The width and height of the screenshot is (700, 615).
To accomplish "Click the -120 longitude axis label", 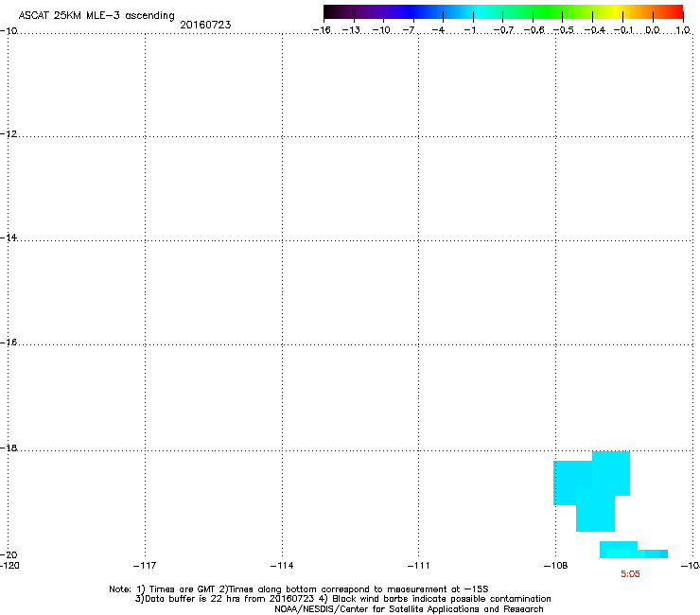I will pos(9,566).
